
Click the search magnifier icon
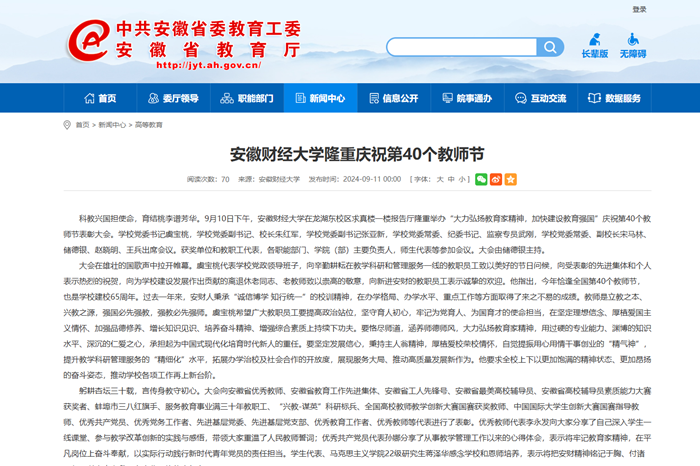[551, 47]
